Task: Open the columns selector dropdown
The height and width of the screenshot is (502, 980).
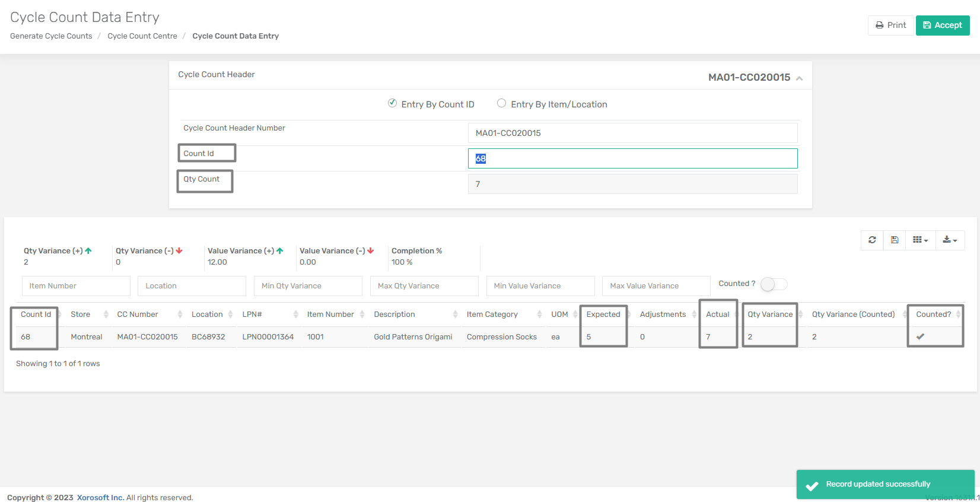Action: pyautogui.click(x=921, y=240)
